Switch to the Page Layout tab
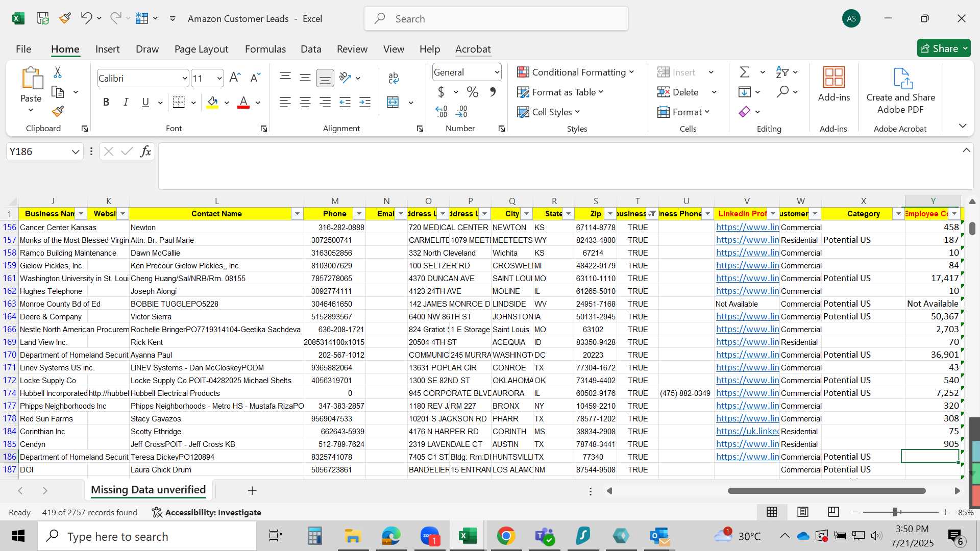 201,49
